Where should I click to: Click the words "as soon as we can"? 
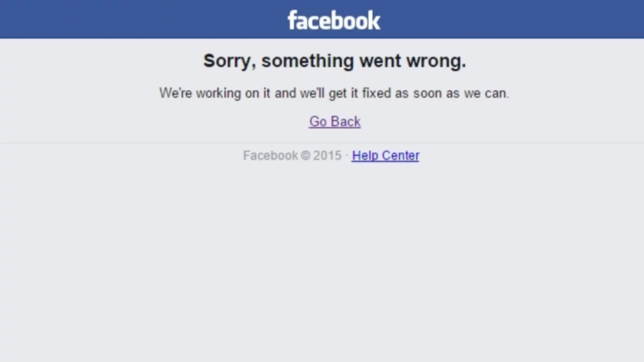coord(452,93)
